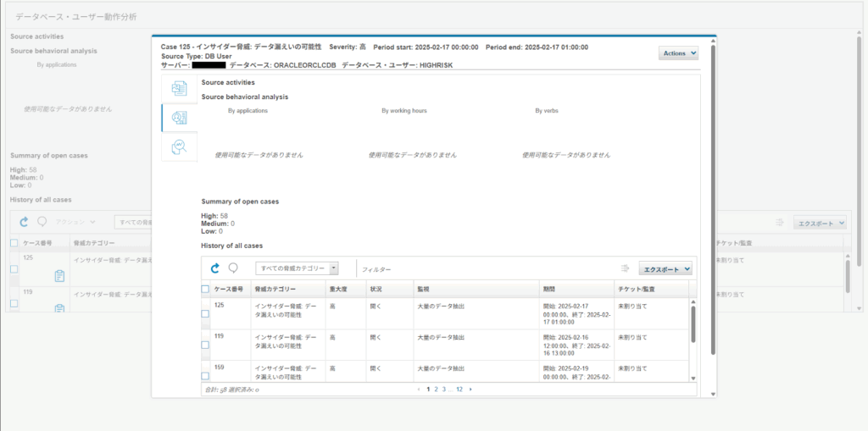This screenshot has height=431, width=868.
Task: Click column settings icon beside エクスポート in the dialog
Action: 625,268
